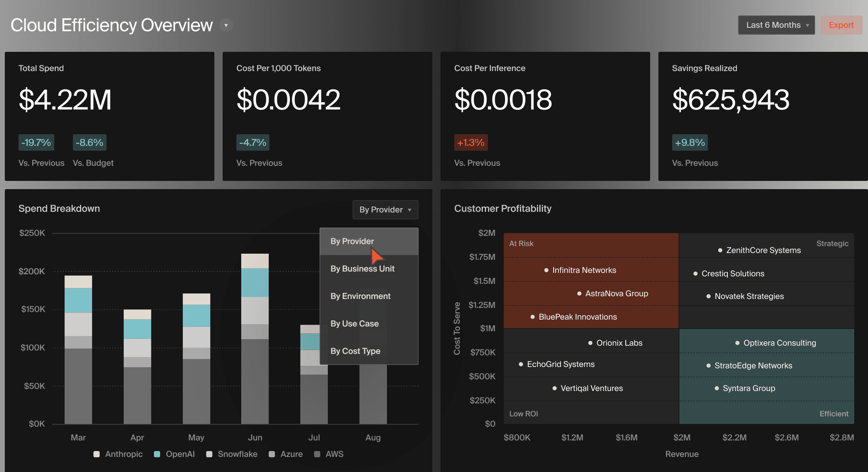The image size is (868, 472).
Task: Pick By Use Case in the breakdown menu
Action: tap(355, 323)
